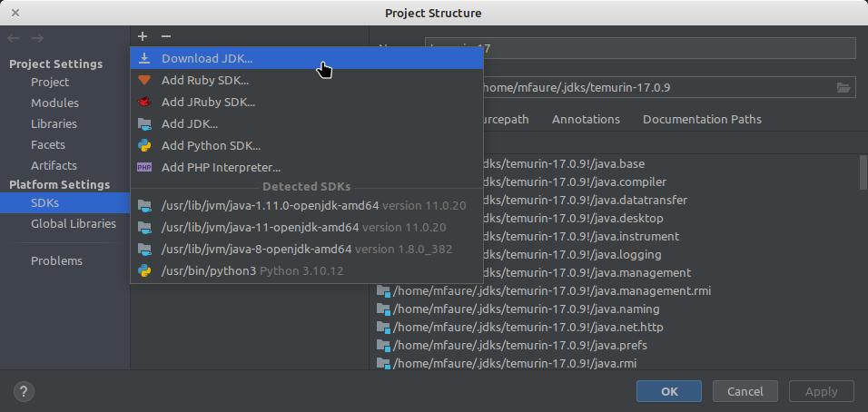Viewport: 868px width, 412px height.
Task: Choose Download JDK... from the popup
Action: coord(207,58)
